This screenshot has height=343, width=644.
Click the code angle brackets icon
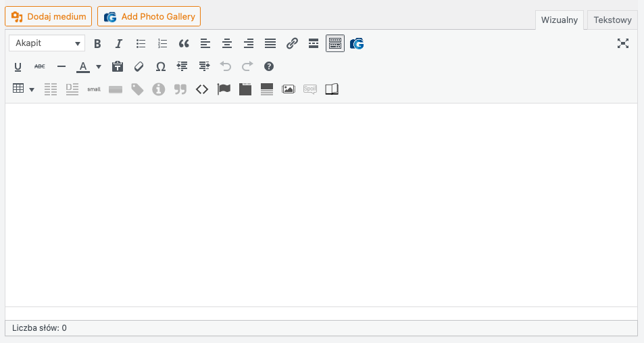click(x=202, y=89)
